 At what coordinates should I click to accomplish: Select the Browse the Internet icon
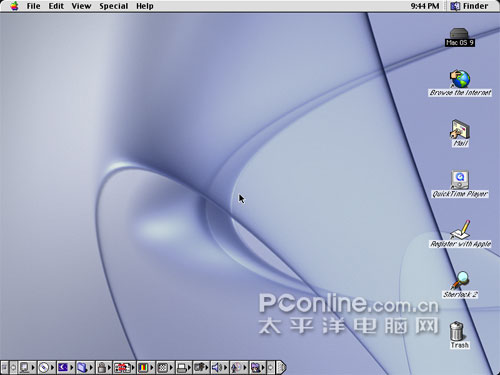[460, 83]
